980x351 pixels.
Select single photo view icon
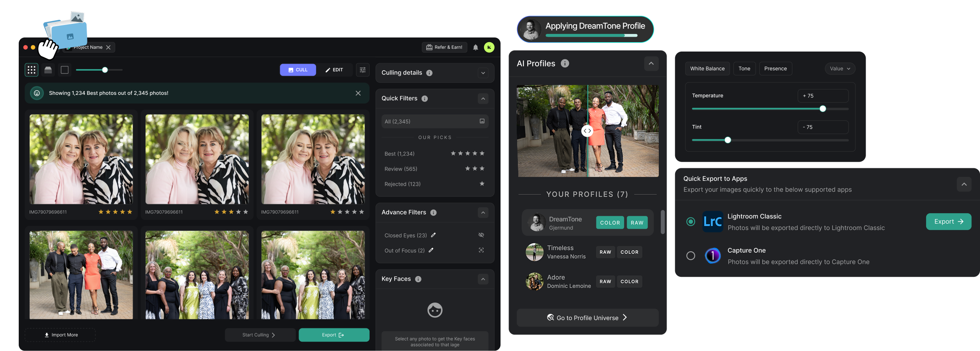point(65,70)
